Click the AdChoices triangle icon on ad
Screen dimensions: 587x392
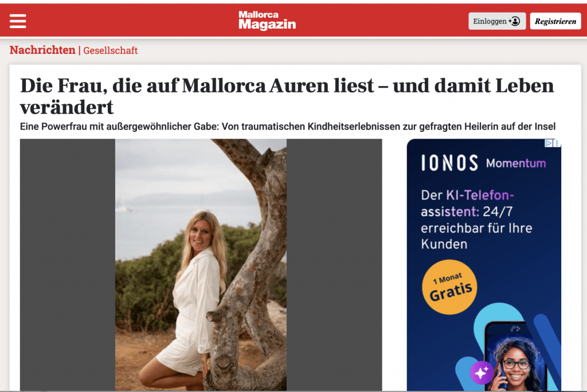tap(549, 143)
